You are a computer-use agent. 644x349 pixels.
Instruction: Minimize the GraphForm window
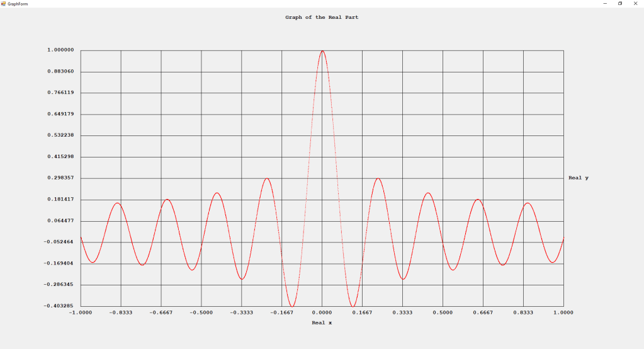[605, 3]
